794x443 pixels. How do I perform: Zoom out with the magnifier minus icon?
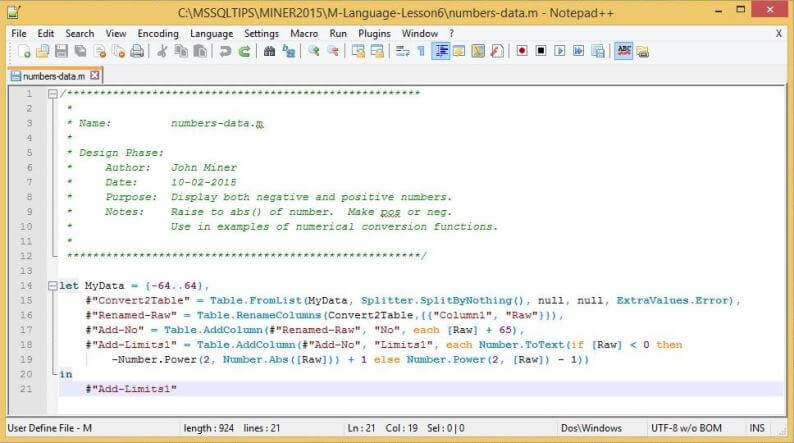(x=333, y=51)
